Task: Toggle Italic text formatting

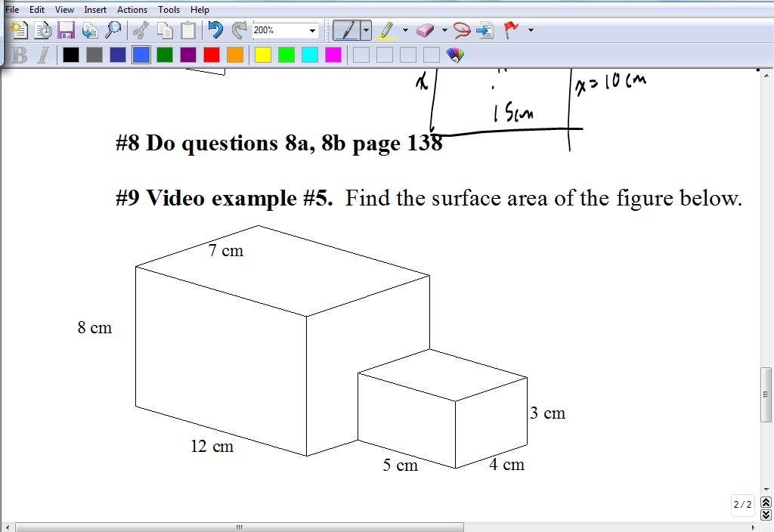Action: (x=43, y=54)
